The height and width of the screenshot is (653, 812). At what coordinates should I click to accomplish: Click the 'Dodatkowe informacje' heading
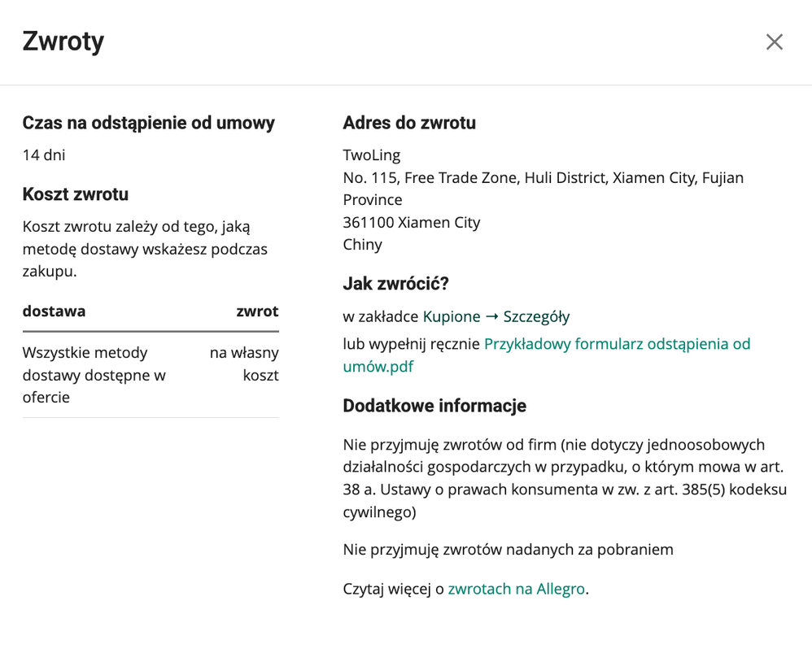434,406
